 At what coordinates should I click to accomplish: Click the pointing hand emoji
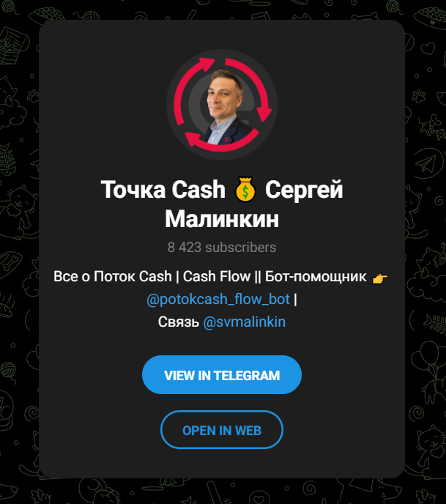380,278
